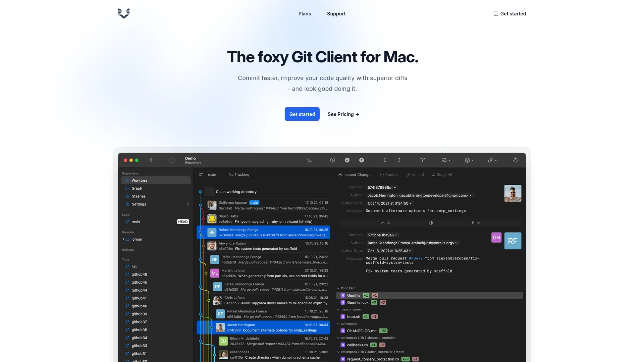Click the Settings gear sidebar icon
This screenshot has height=362, width=644.
pyautogui.click(x=127, y=204)
